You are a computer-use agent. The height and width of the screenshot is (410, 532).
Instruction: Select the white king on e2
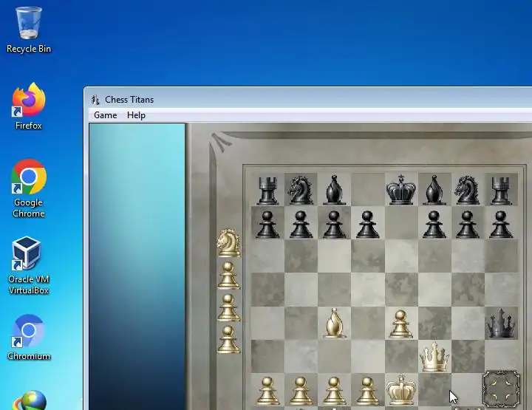click(x=401, y=389)
